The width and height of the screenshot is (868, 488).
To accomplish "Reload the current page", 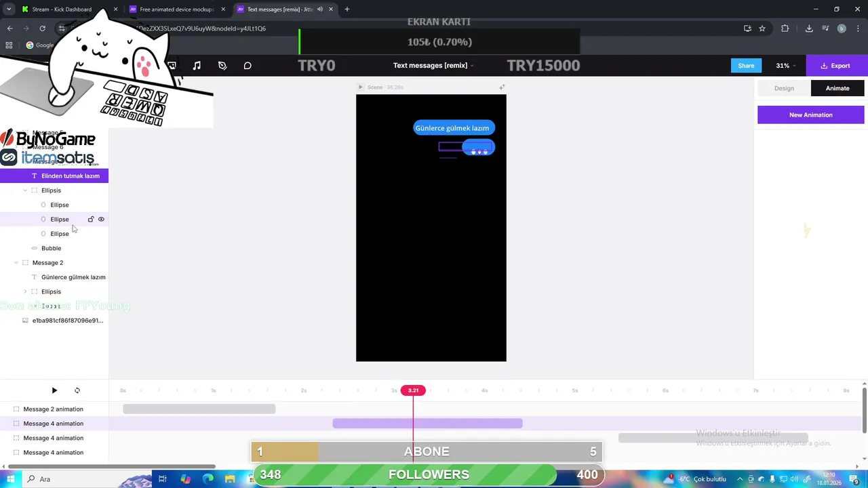I will 42,28.
